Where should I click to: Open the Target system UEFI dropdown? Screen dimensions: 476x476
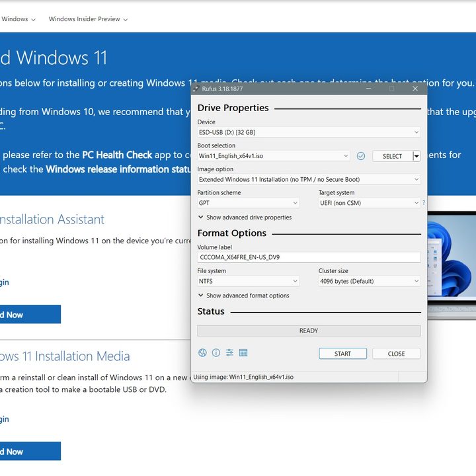(x=370, y=203)
